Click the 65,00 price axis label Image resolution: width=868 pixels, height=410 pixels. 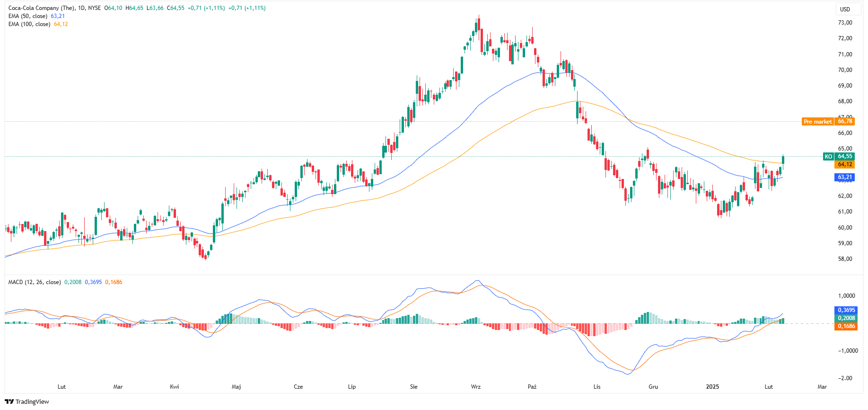(845, 149)
